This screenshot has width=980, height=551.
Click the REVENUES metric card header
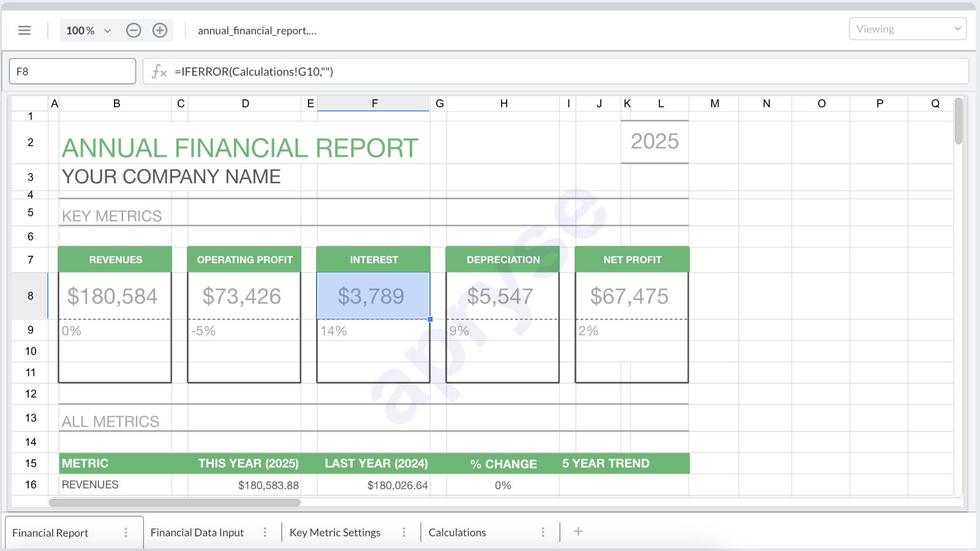coord(115,259)
